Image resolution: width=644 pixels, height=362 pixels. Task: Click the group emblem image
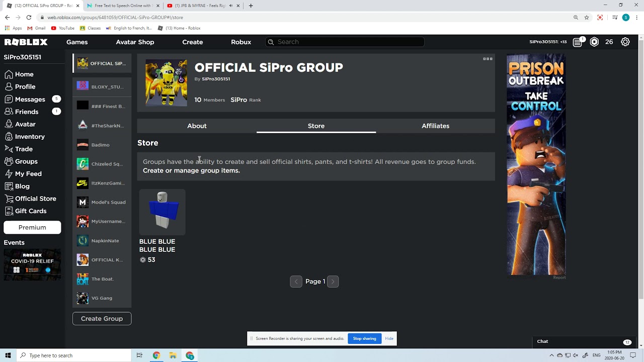[x=167, y=83]
